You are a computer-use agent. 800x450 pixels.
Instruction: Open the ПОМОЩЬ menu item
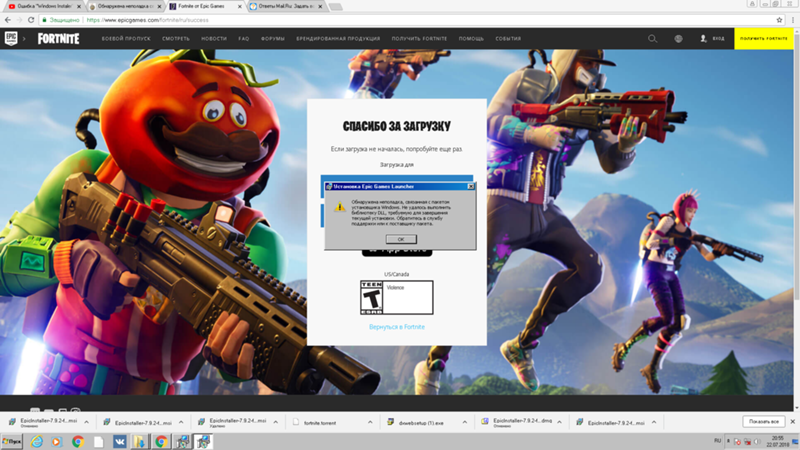[x=471, y=39]
